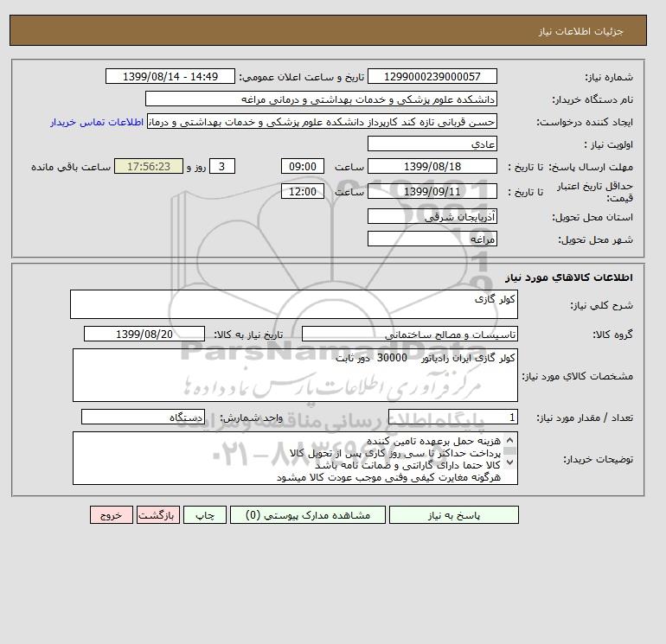Select goods group field تاسیسات و مصالح ساختمانی
The height and width of the screenshot is (644, 666).
coord(409,334)
